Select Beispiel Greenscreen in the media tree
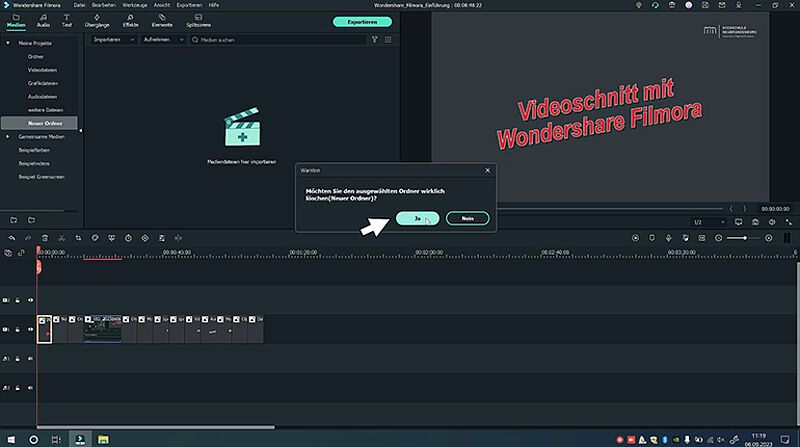This screenshot has width=800, height=447. pos(41,177)
